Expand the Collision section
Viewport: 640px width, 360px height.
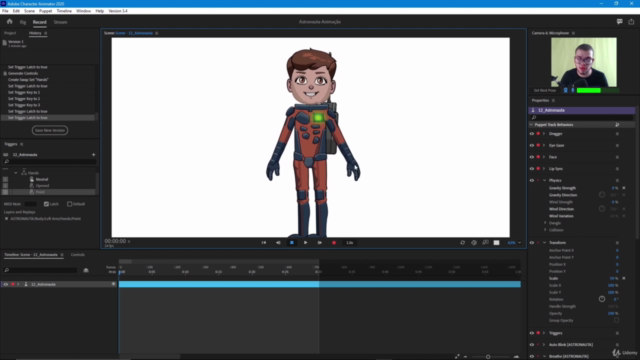pyautogui.click(x=545, y=230)
